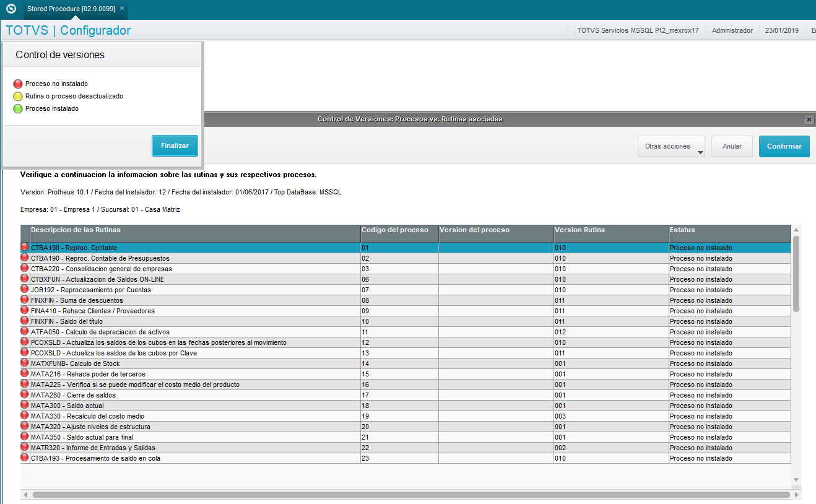The image size is (816, 504).
Task: Click red status icon for MATA280 row
Action: (x=25, y=394)
